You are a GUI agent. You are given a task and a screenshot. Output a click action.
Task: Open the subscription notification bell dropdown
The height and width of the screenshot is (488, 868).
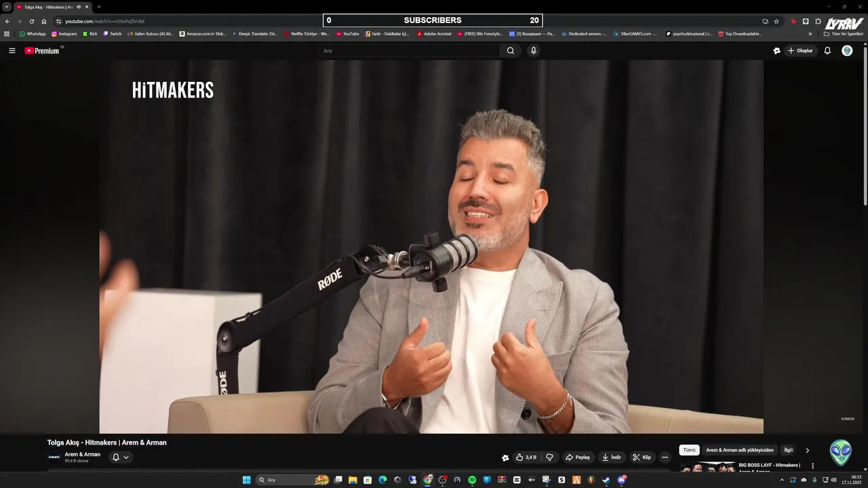coord(121,457)
